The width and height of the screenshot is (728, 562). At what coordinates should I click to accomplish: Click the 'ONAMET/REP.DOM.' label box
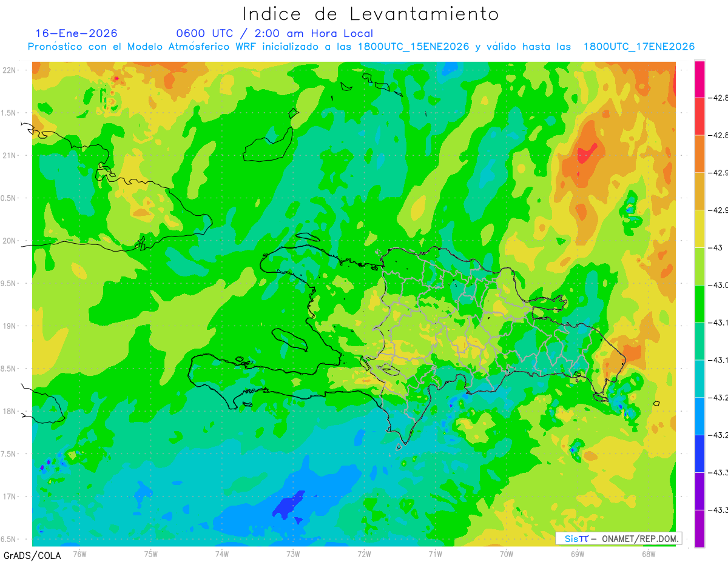click(x=619, y=538)
